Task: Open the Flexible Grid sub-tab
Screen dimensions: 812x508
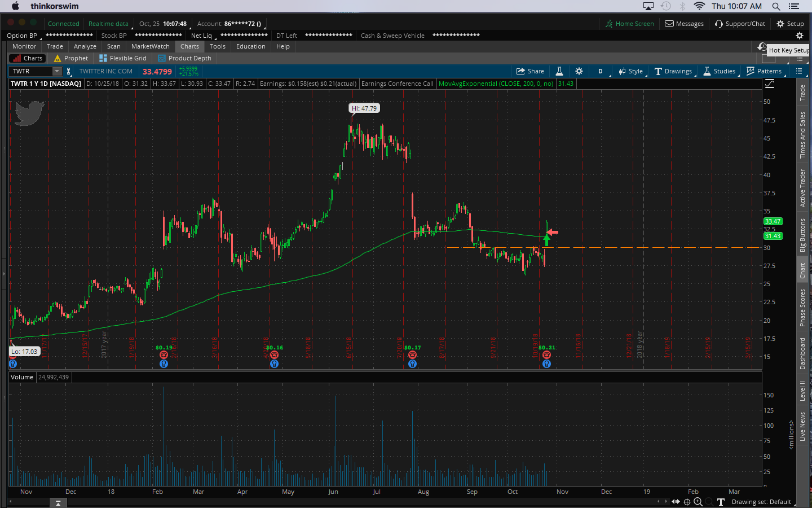Action: [123, 58]
